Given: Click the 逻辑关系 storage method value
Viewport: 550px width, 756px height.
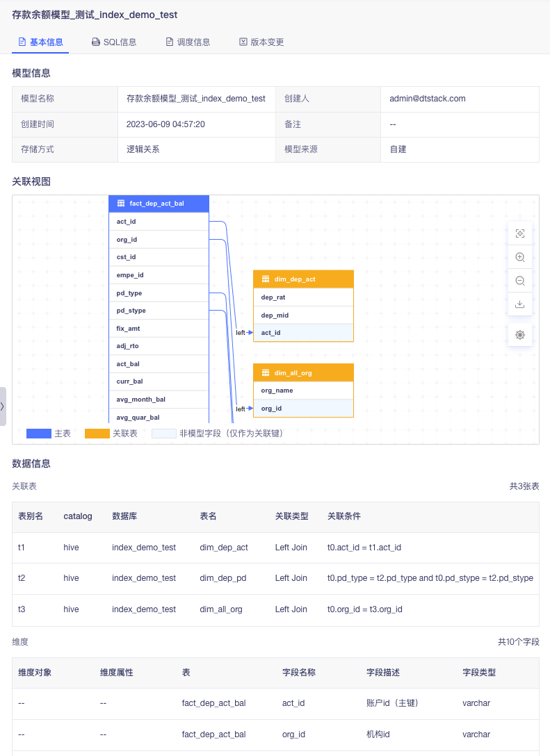Looking at the screenshot, I should click(x=143, y=149).
